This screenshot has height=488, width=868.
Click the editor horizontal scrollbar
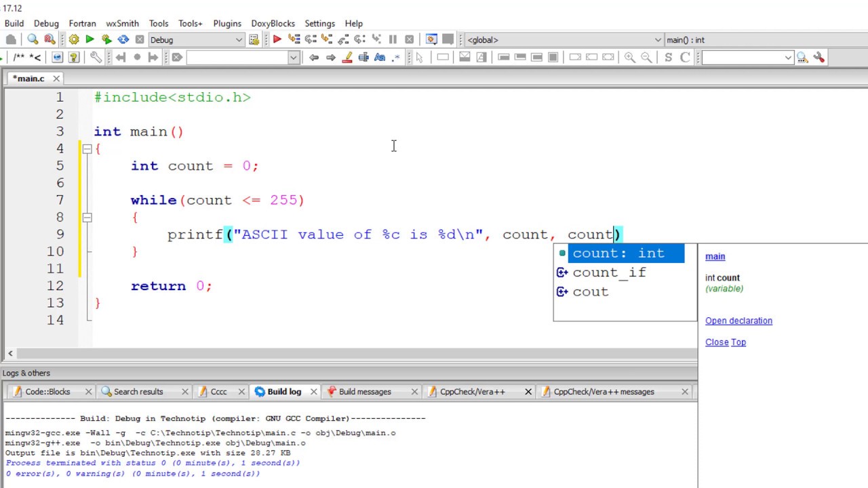coord(351,353)
